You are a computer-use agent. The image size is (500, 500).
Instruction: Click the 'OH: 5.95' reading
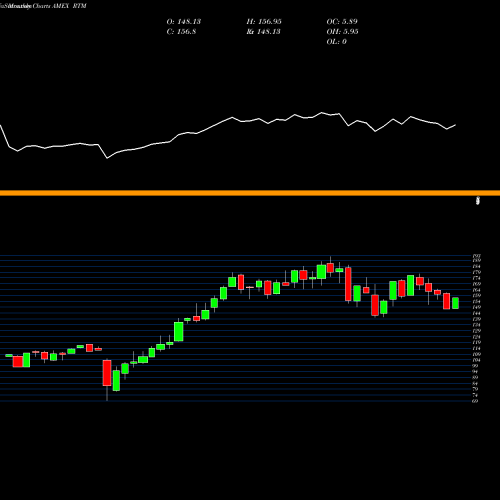pos(342,32)
